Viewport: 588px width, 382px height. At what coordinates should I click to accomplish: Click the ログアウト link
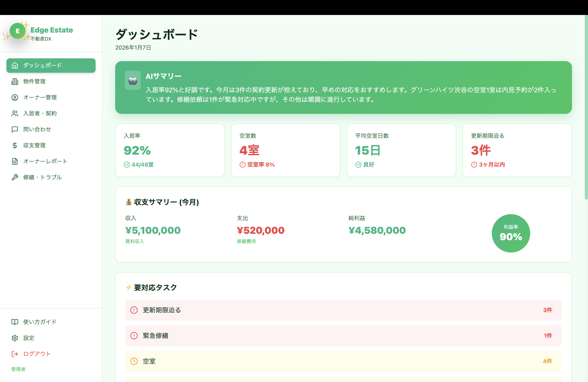tap(37, 354)
